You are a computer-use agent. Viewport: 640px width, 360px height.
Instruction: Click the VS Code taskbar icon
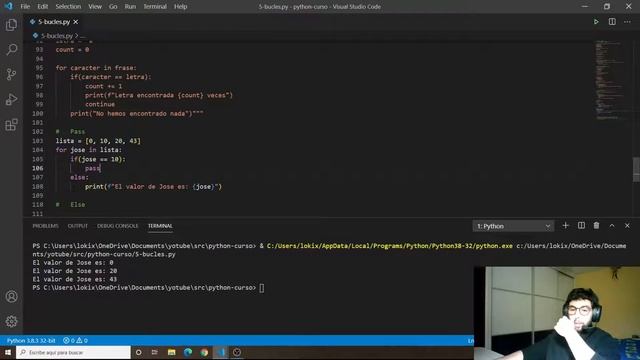pos(221,352)
